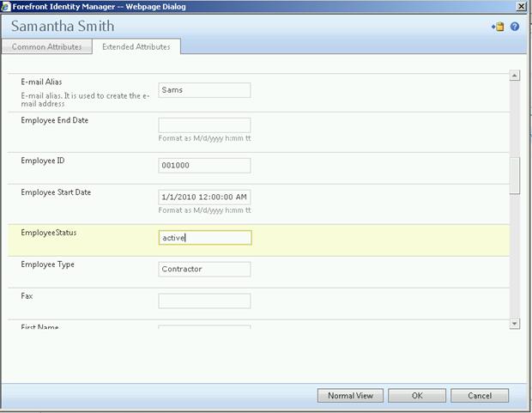
Task: Click the Employee Type label
Action: pyautogui.click(x=47, y=264)
